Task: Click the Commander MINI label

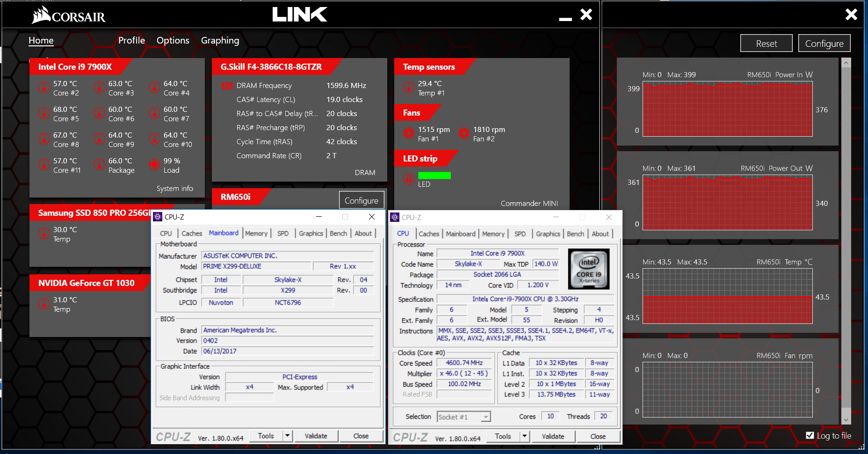Action: (529, 203)
